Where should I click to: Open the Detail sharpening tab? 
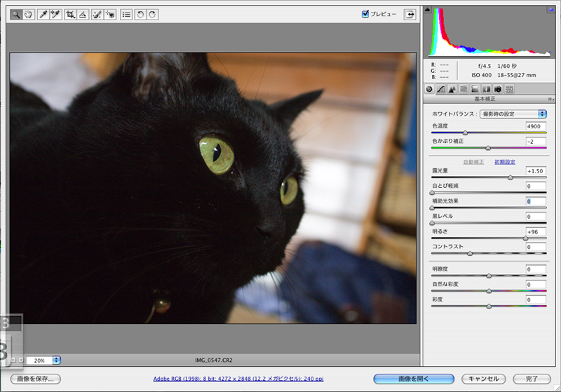[452, 89]
